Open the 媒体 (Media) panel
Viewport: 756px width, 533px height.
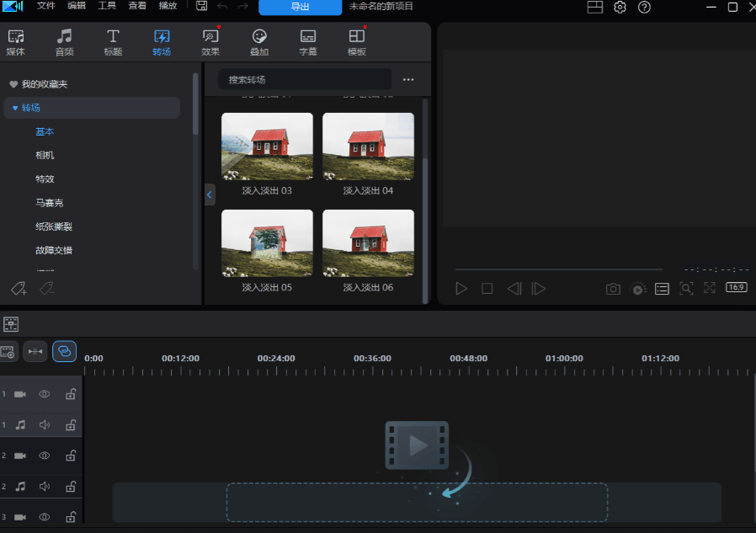coord(15,41)
